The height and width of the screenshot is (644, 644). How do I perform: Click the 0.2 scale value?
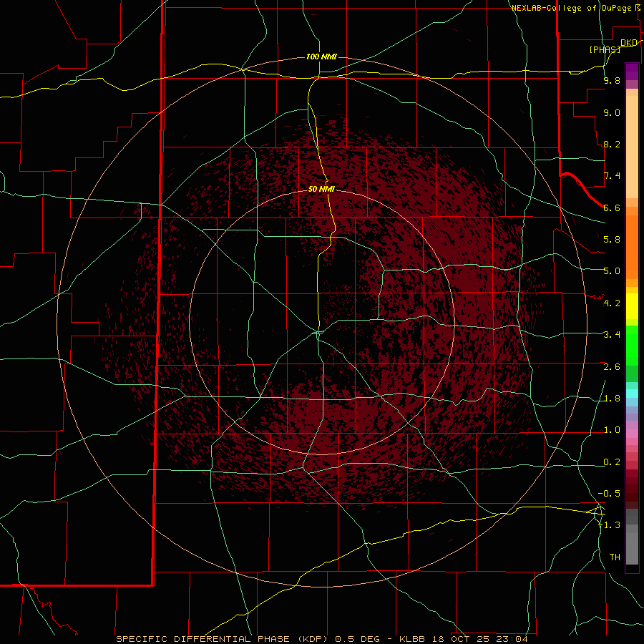[612, 462]
